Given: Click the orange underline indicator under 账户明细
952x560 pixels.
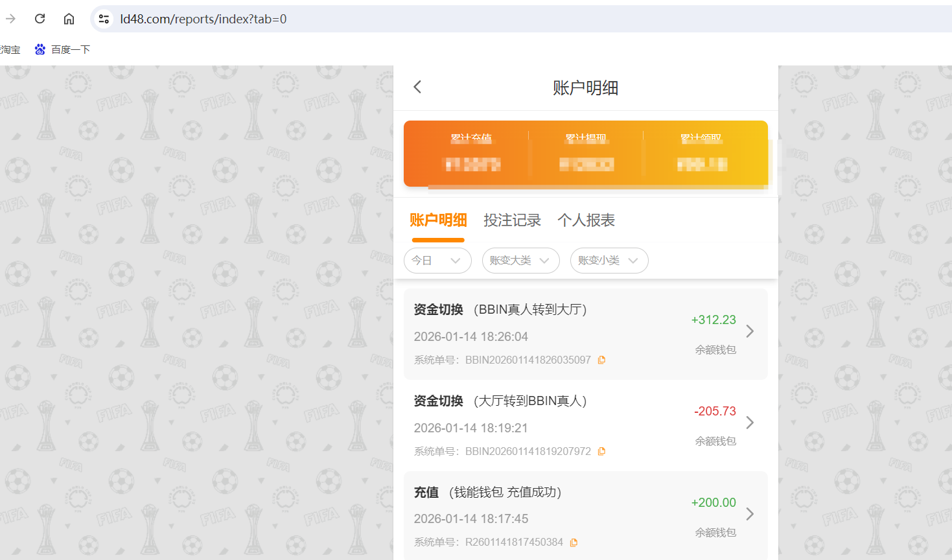Looking at the screenshot, I should point(437,240).
